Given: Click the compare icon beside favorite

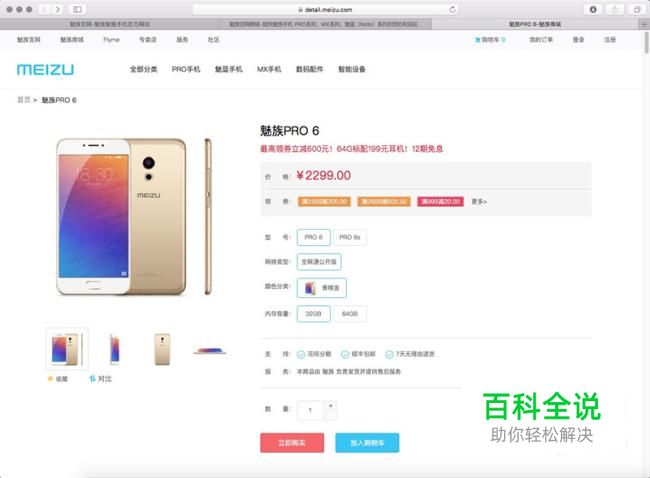Looking at the screenshot, I should pyautogui.click(x=92, y=379).
